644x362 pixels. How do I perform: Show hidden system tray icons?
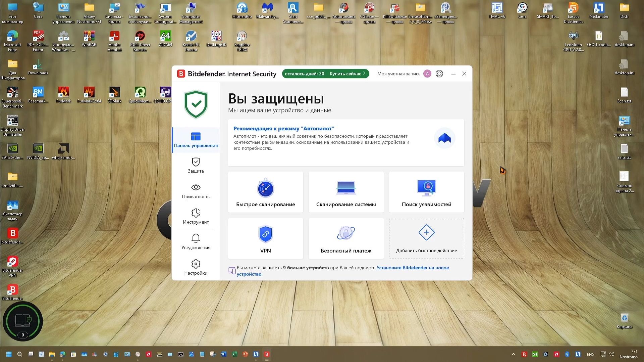pos(514,354)
